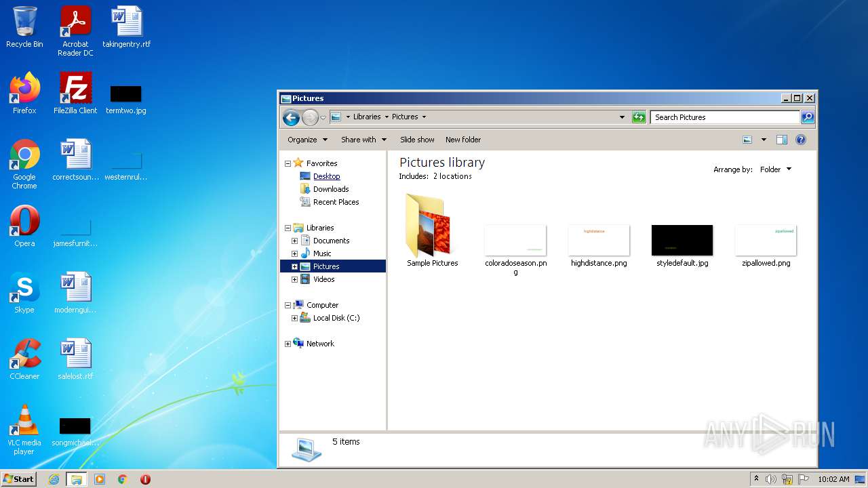Screen dimensions: 868x488
Task: Click the Explorer Back arrow button
Action: pos(291,117)
